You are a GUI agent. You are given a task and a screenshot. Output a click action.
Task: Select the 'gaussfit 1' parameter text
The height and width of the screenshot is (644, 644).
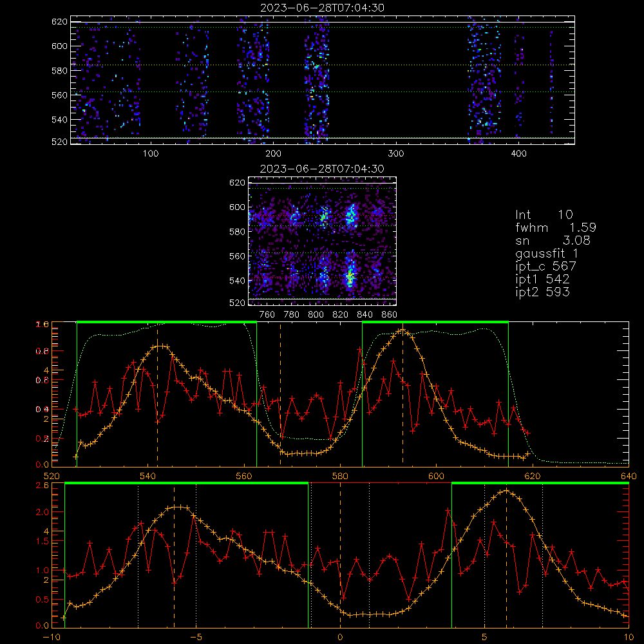click(547, 254)
